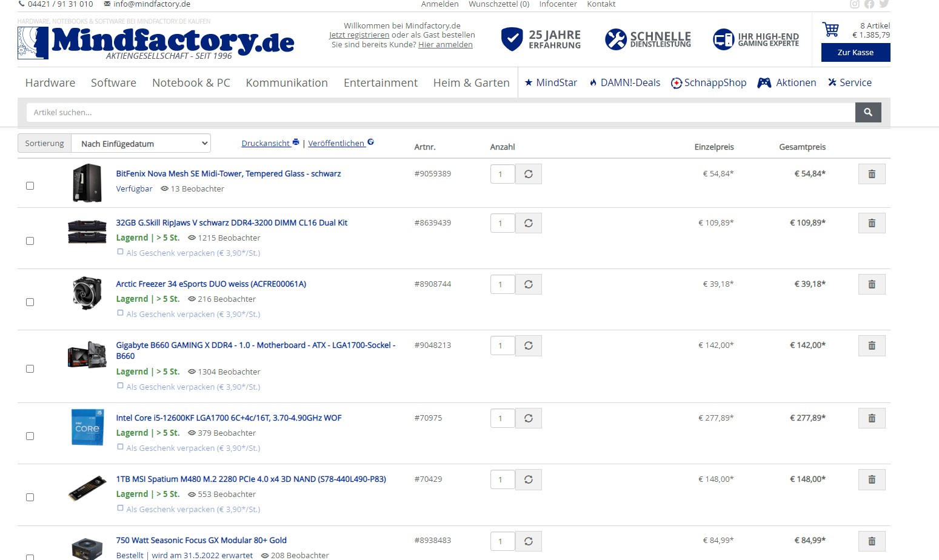Click the info icon next to Veröffentlichen
Image resolution: width=939 pixels, height=560 pixels.
pyautogui.click(x=371, y=142)
